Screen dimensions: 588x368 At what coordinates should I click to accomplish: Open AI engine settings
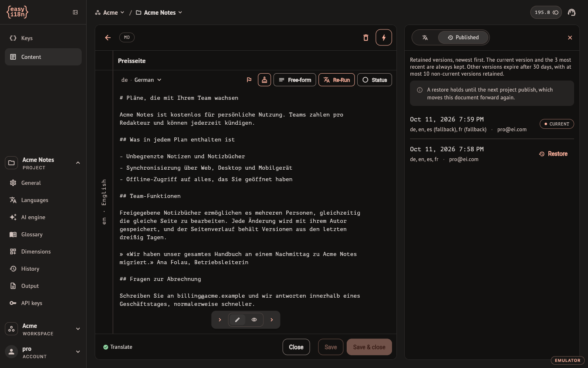[x=43, y=217]
